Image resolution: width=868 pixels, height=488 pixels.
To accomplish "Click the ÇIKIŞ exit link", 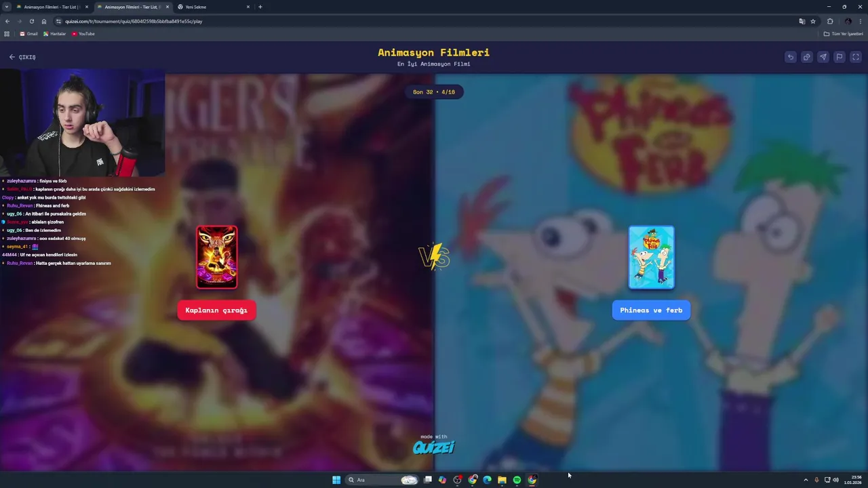I will point(22,57).
